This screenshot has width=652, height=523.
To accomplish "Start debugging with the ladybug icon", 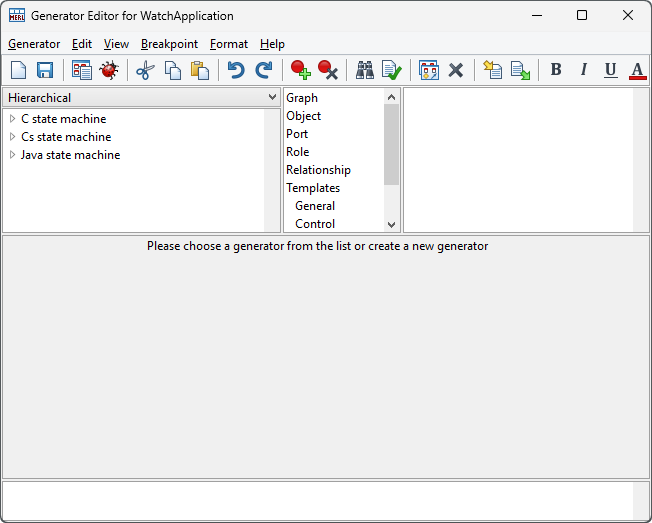I will coord(109,70).
